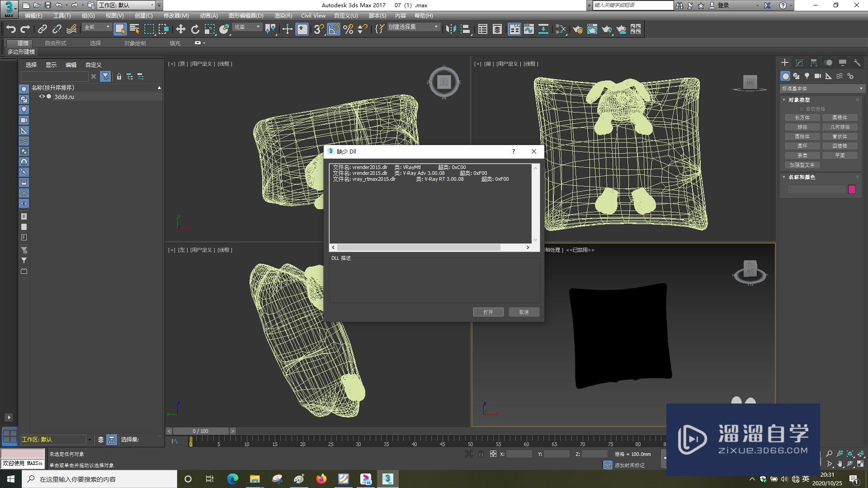Screen dimensions: 868x488
Task: Open the Civil View menu
Action: click(x=313, y=16)
